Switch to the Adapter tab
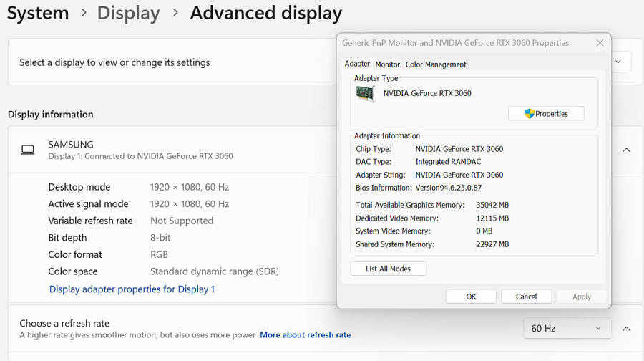This screenshot has height=361, width=644. pyautogui.click(x=357, y=64)
